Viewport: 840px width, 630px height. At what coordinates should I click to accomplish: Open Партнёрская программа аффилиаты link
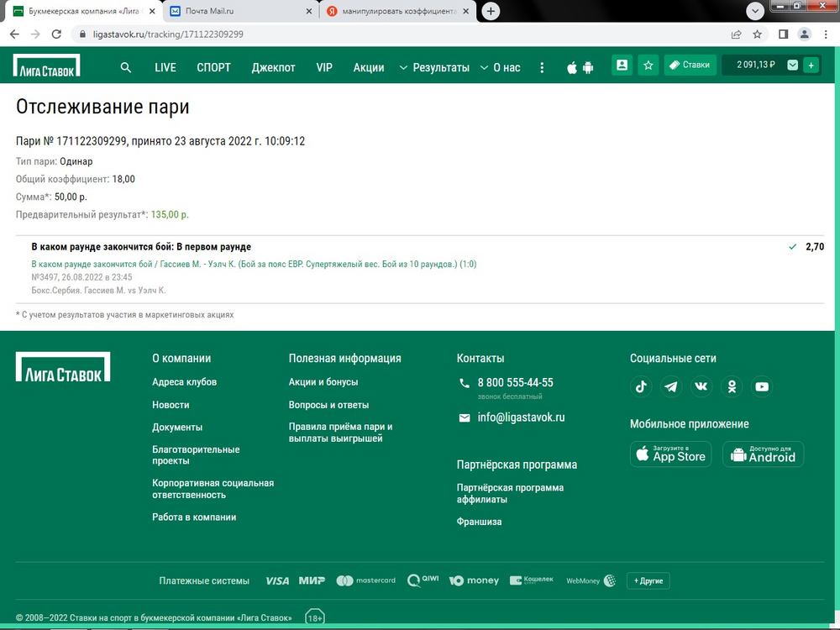point(511,493)
